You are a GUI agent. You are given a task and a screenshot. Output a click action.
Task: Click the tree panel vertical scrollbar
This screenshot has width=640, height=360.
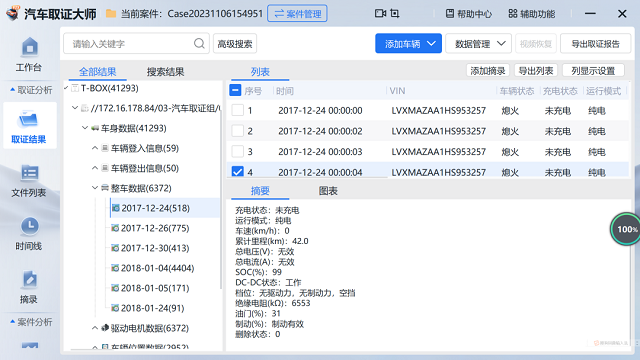pos(221,200)
